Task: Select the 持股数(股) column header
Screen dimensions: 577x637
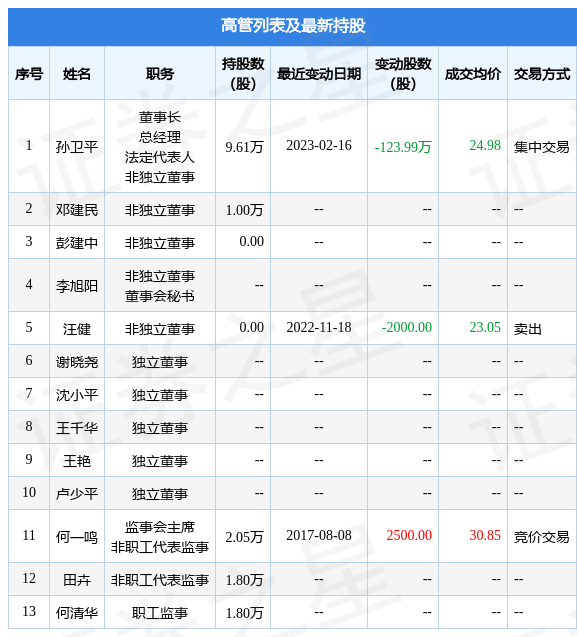Action: pos(243,74)
